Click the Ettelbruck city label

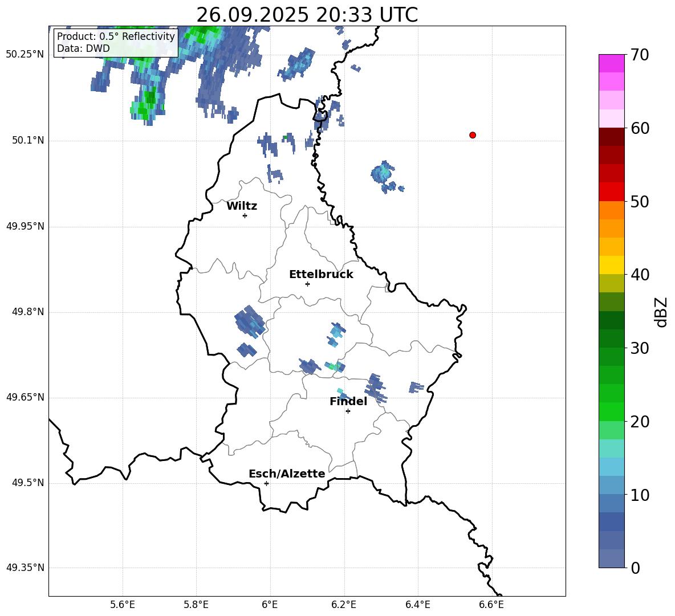click(321, 275)
